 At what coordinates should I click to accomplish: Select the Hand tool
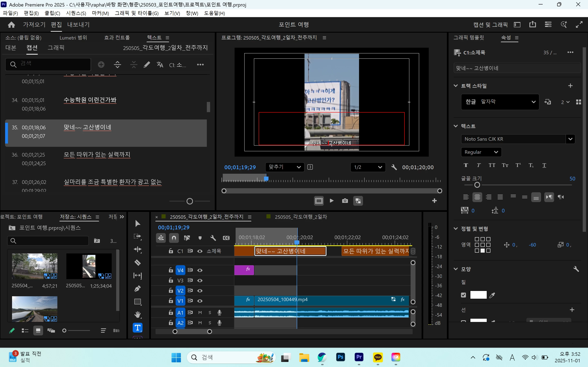point(138,315)
